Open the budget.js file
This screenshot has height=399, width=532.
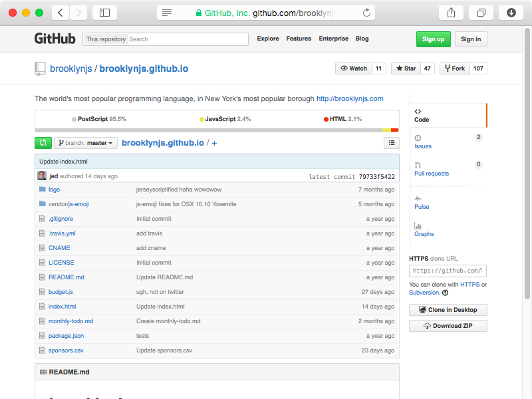[61, 292]
